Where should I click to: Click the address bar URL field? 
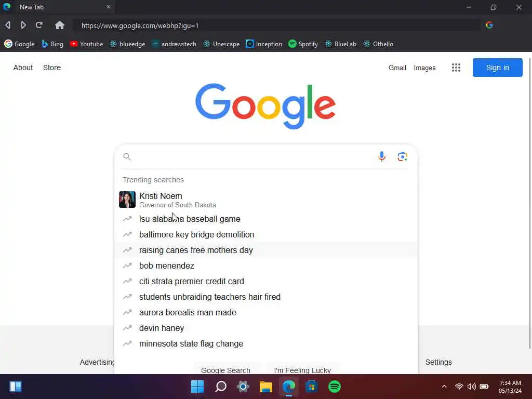tap(276, 25)
